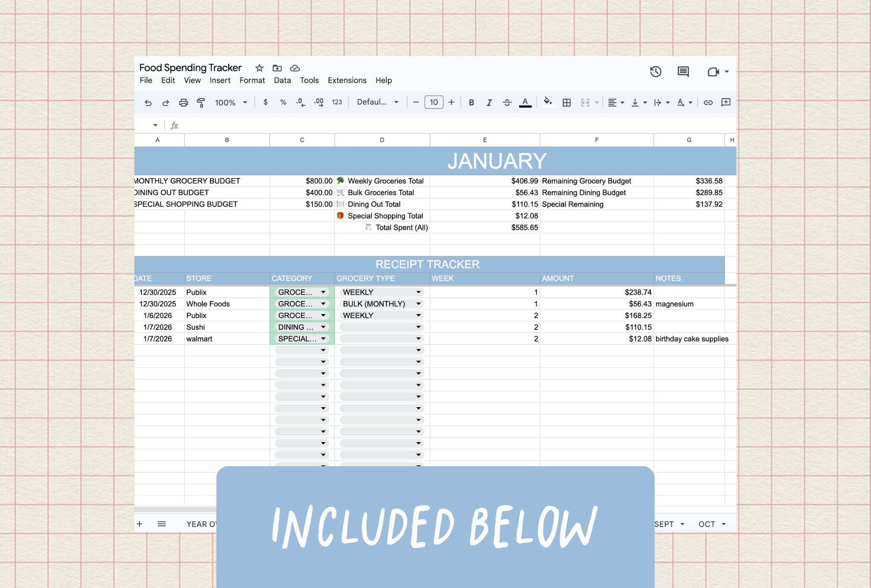The height and width of the screenshot is (588, 871).
Task: Increase font size with plus button
Action: (451, 102)
